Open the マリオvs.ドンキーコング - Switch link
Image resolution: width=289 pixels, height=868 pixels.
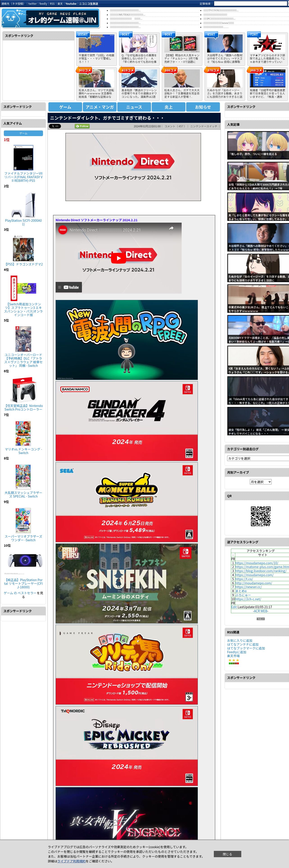(x=23, y=451)
